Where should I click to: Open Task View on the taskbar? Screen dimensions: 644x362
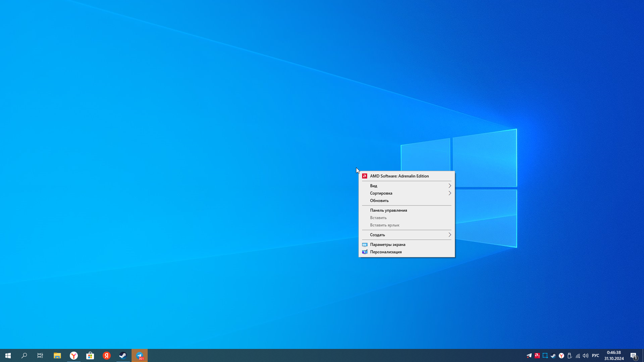[40, 356]
